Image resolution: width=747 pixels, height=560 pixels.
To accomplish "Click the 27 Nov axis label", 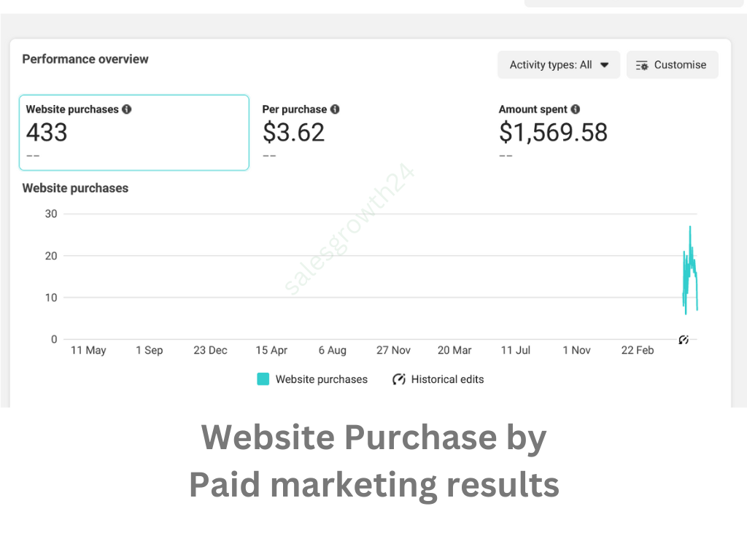I will (x=393, y=350).
